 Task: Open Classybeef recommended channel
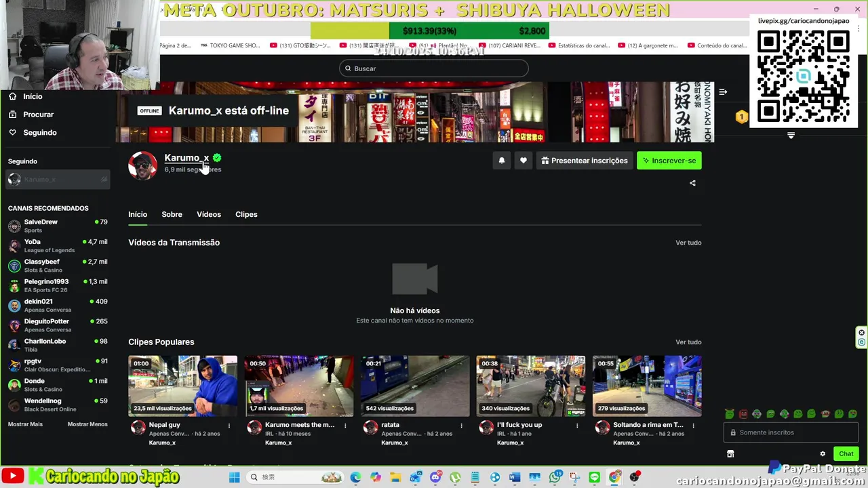click(58, 266)
